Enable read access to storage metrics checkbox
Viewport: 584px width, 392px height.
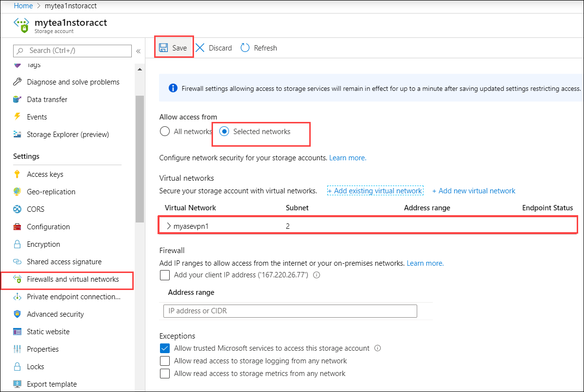pos(165,374)
